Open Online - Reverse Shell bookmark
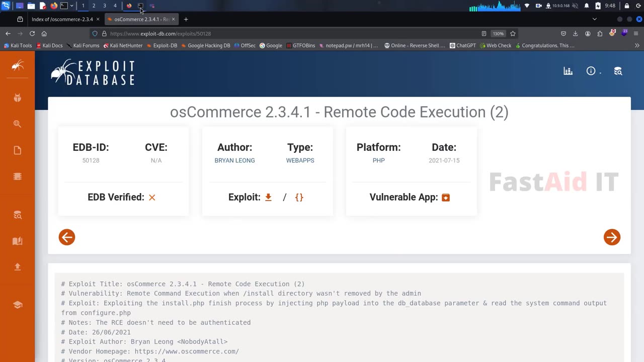Viewport: 644px width, 362px height. coord(415,45)
